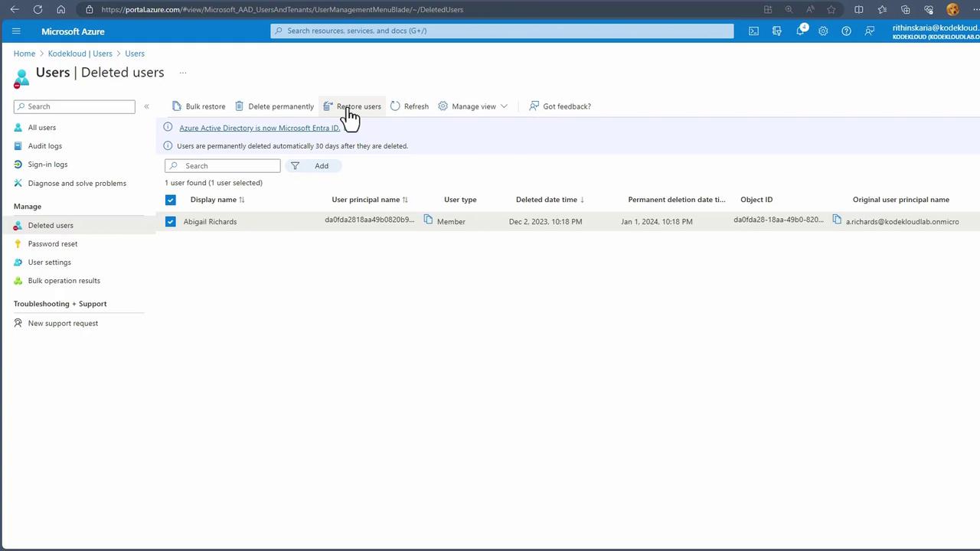Click the browser back arrow
980x551 pixels.
click(x=15, y=9)
